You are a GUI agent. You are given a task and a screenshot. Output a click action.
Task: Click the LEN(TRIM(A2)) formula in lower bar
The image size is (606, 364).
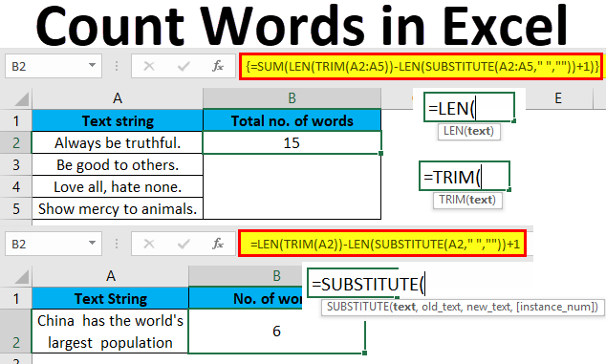tap(382, 244)
